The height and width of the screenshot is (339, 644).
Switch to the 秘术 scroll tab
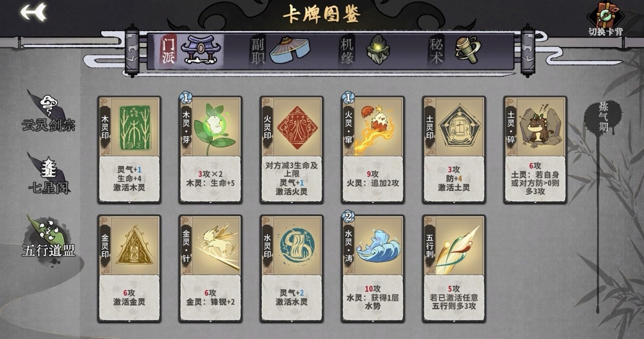(454, 51)
